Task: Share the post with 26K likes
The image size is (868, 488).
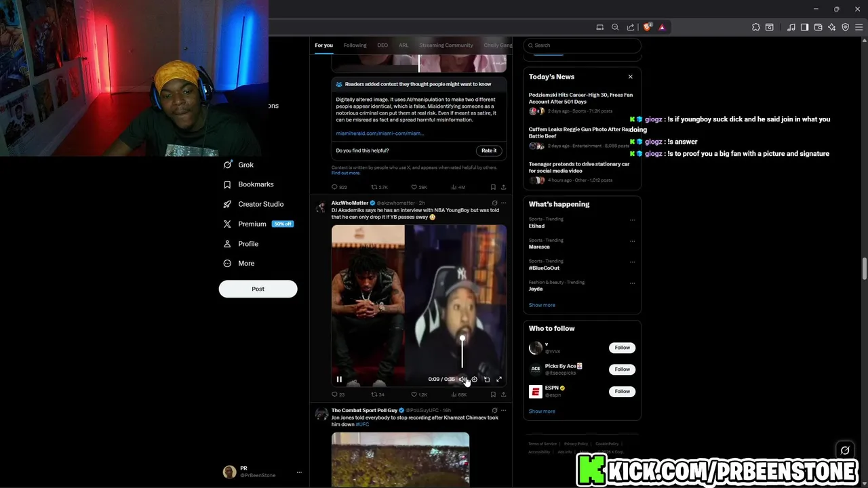Action: pyautogui.click(x=503, y=187)
